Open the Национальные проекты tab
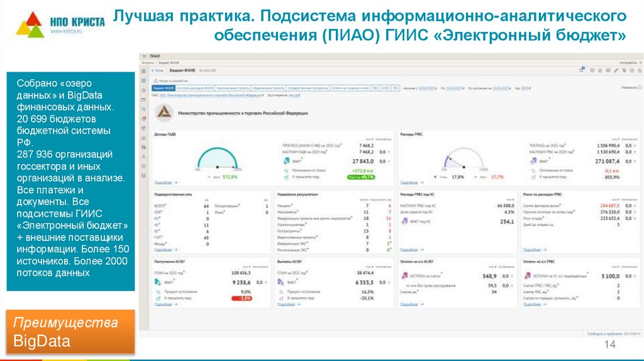Screen dimensions: 644x361 [233, 88]
